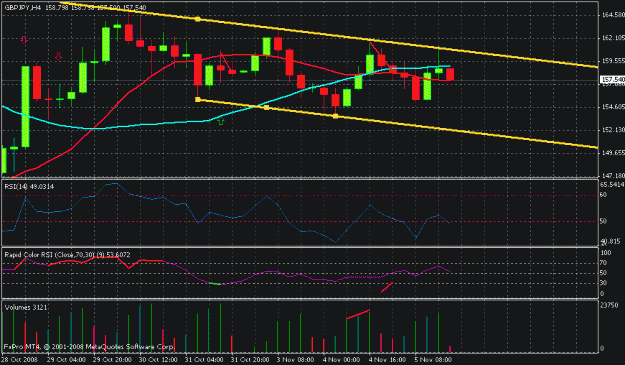Viewport: 625px width, 365px height.
Task: Click the 159.555 price axis label
Action: (x=613, y=61)
